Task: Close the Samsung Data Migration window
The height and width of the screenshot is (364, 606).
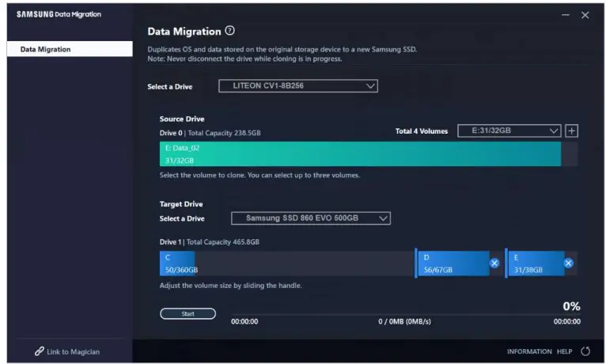Action: 585,15
